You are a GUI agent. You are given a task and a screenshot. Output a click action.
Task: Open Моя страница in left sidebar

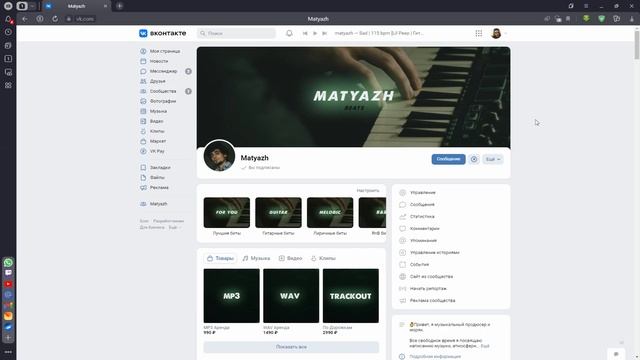pos(160,51)
